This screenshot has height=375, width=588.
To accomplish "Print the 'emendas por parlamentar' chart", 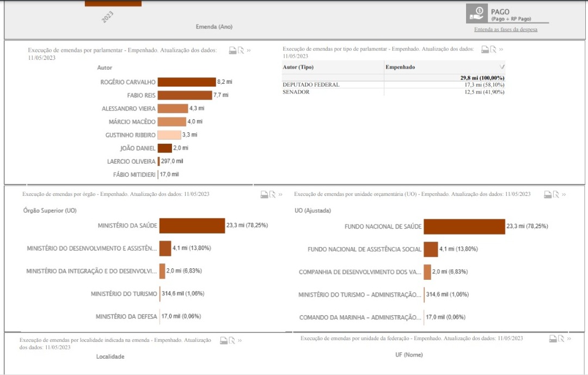I will tap(232, 50).
